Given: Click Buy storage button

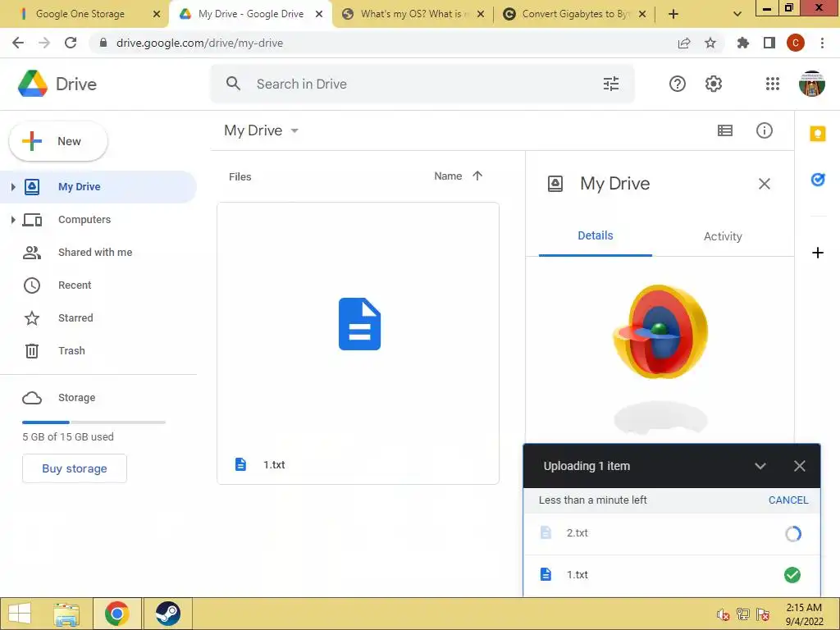Looking at the screenshot, I should (75, 468).
